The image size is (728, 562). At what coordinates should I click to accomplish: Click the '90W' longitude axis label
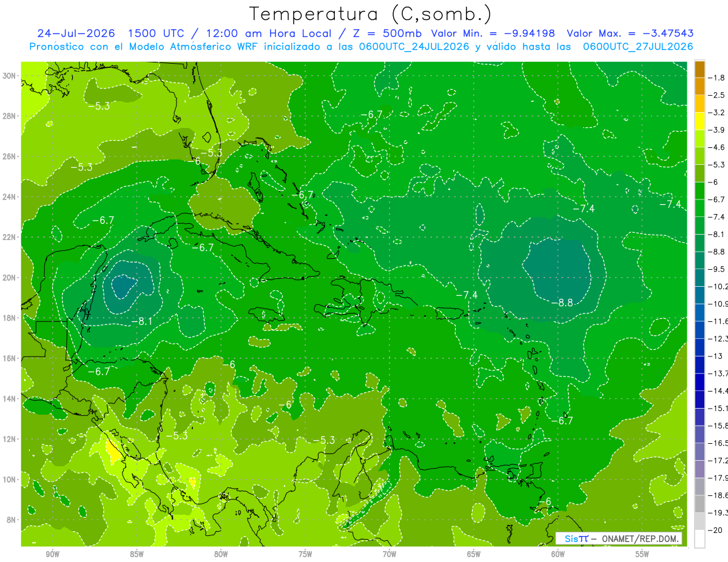pyautogui.click(x=52, y=554)
